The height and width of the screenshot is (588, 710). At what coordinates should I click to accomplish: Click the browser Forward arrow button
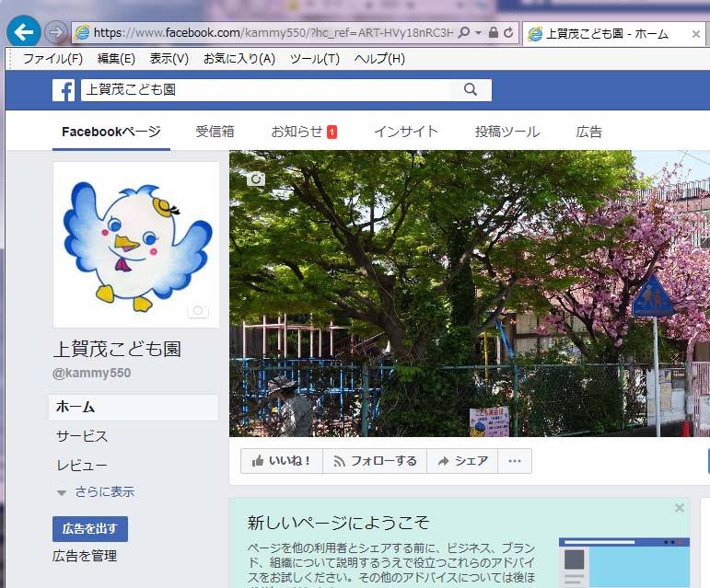[x=56, y=32]
